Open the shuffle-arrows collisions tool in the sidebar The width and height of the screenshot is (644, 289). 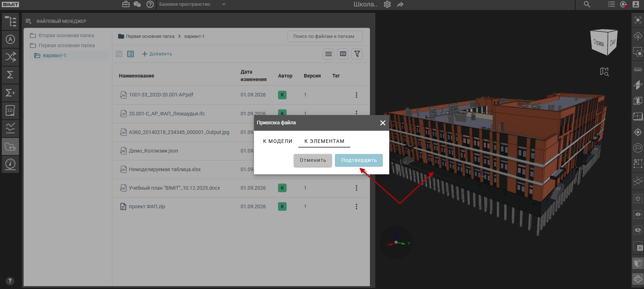click(10, 57)
